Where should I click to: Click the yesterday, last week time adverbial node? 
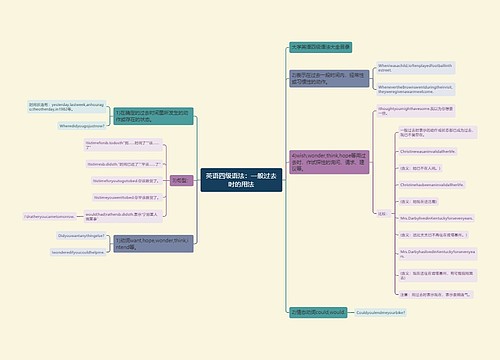pos(67,107)
